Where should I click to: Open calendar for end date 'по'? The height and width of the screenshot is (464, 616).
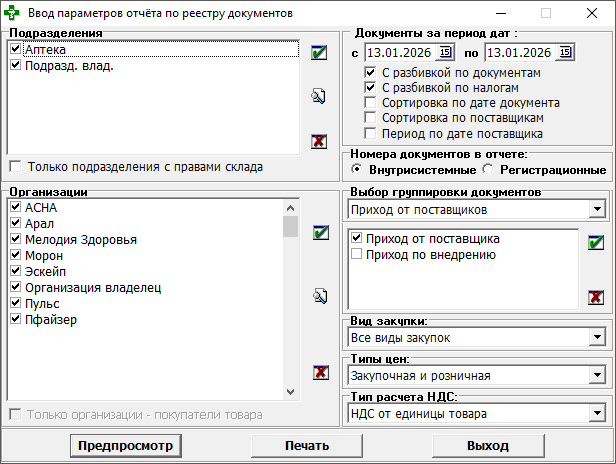(x=565, y=52)
